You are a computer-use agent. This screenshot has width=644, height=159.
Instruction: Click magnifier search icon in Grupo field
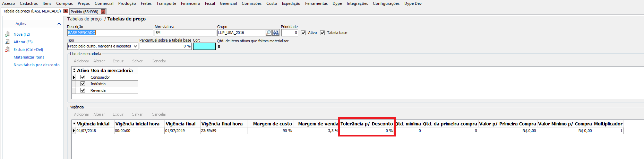[268, 33]
